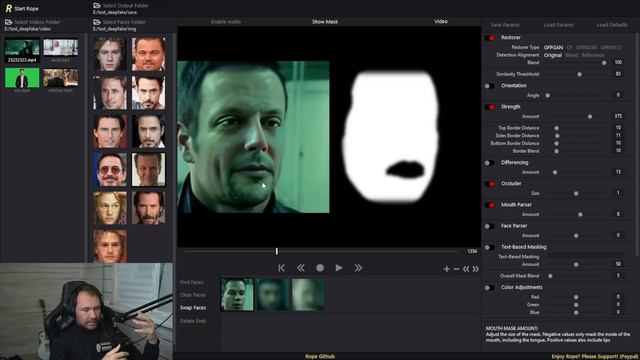Select GFPGAN restorer type

[x=553, y=47]
